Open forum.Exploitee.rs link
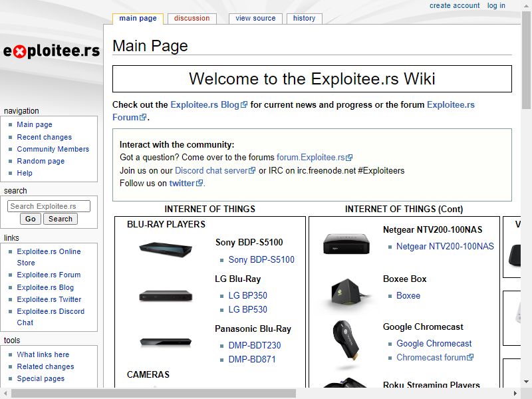532x399 pixels. (x=315, y=157)
